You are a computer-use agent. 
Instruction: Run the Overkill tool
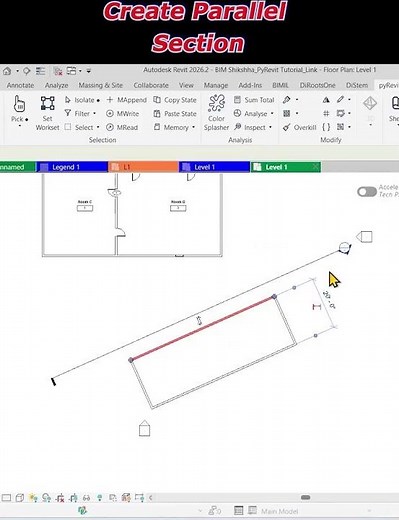coord(299,127)
